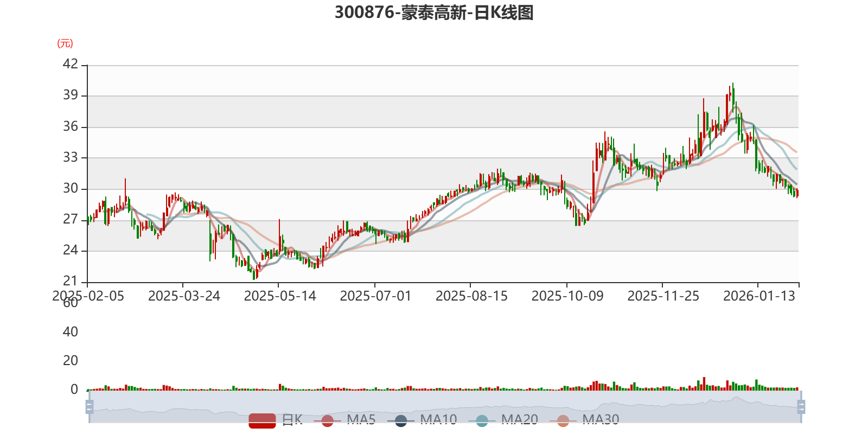Click the 33 price axis label

71,157
